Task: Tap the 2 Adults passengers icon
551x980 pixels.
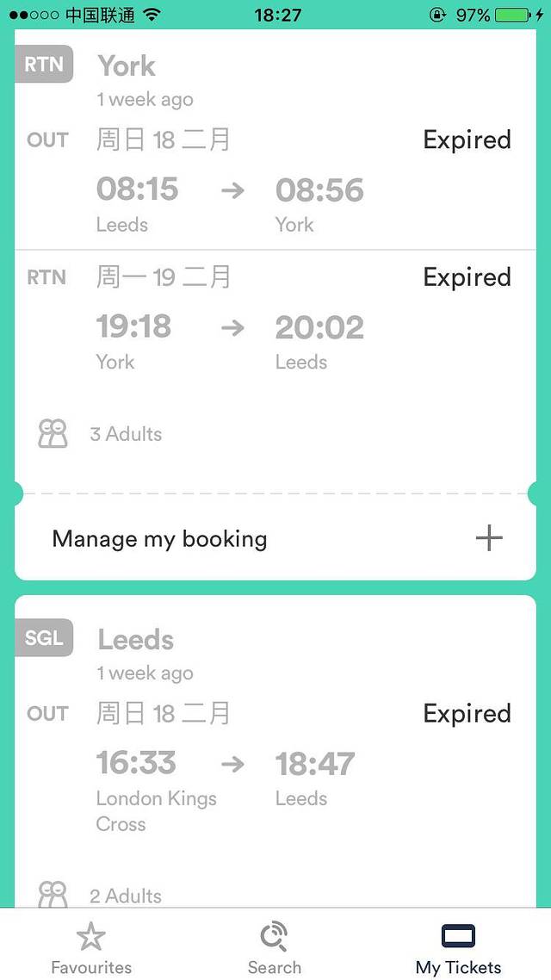Action: (x=53, y=895)
